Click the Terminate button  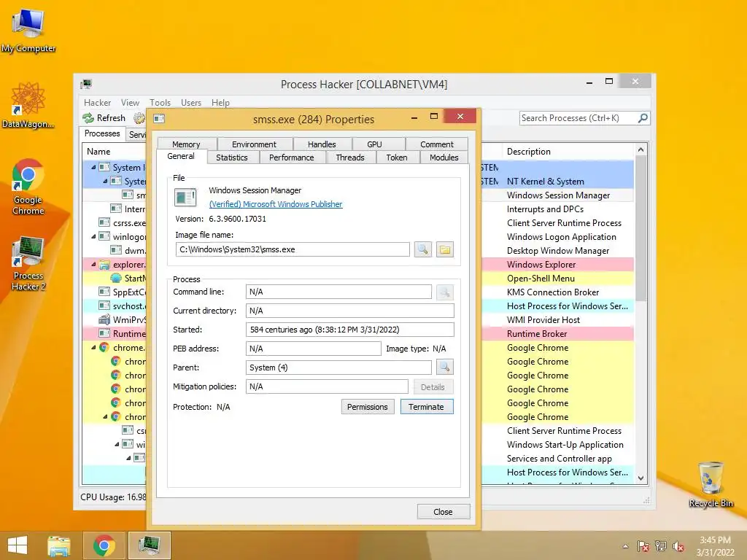[426, 407]
